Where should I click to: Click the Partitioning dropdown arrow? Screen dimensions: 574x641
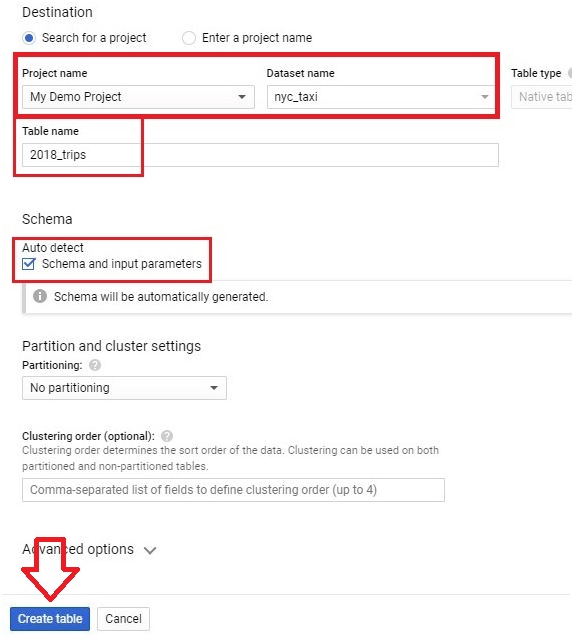coord(214,388)
